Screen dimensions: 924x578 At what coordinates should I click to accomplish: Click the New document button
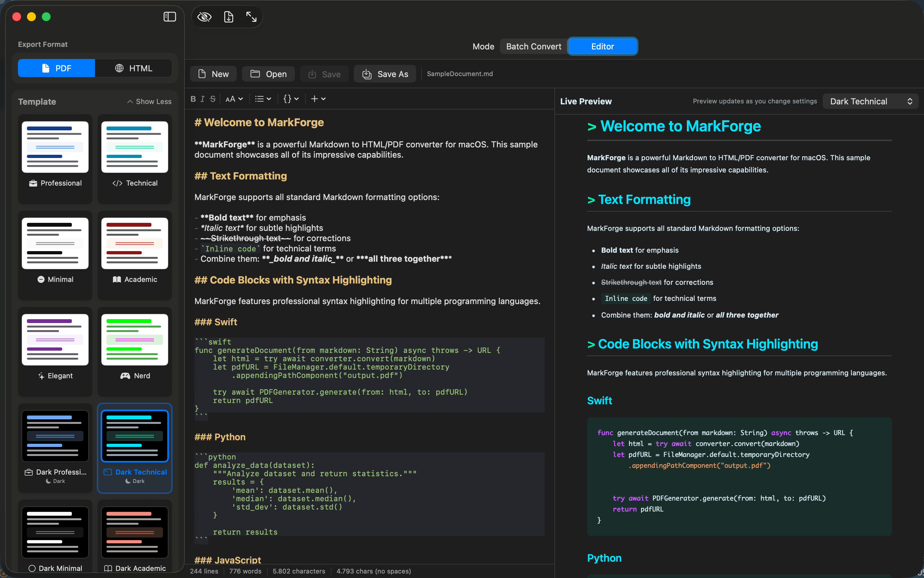coord(213,74)
